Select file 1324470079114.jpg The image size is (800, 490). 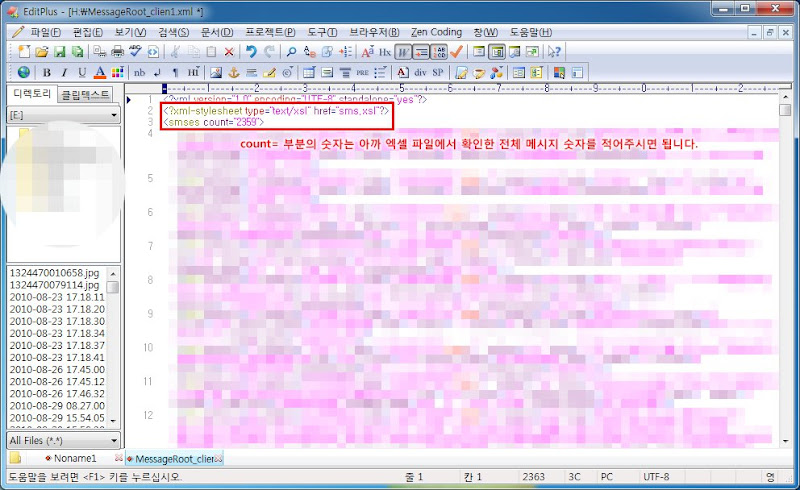coord(54,285)
